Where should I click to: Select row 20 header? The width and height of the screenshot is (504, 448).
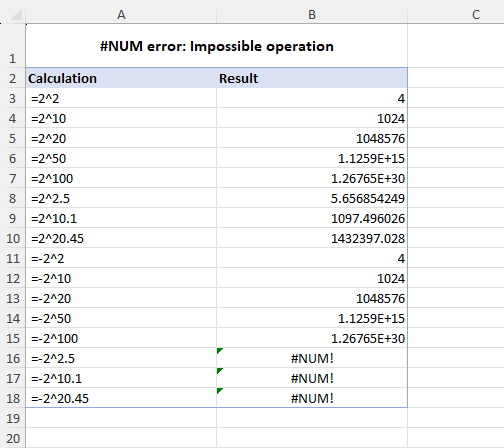(13, 438)
